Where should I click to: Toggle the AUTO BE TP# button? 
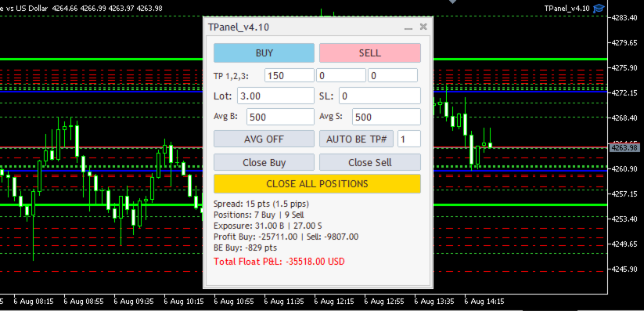tap(357, 139)
